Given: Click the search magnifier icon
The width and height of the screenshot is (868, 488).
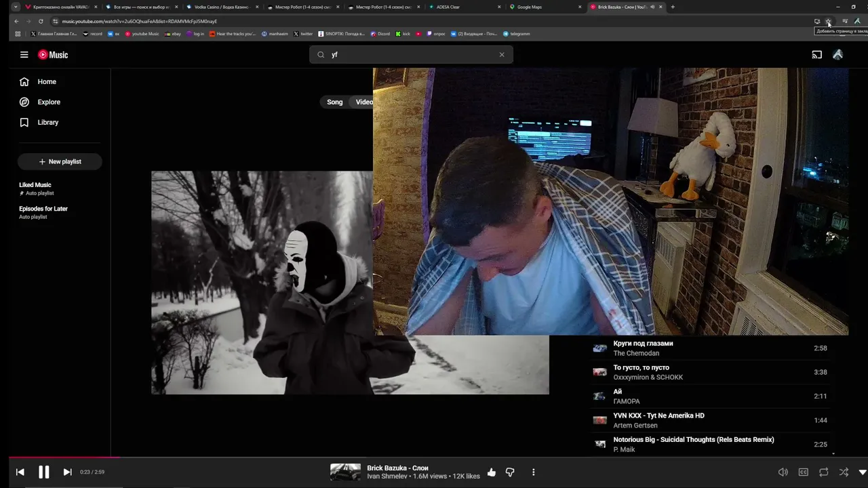Looking at the screenshot, I should click(x=321, y=55).
